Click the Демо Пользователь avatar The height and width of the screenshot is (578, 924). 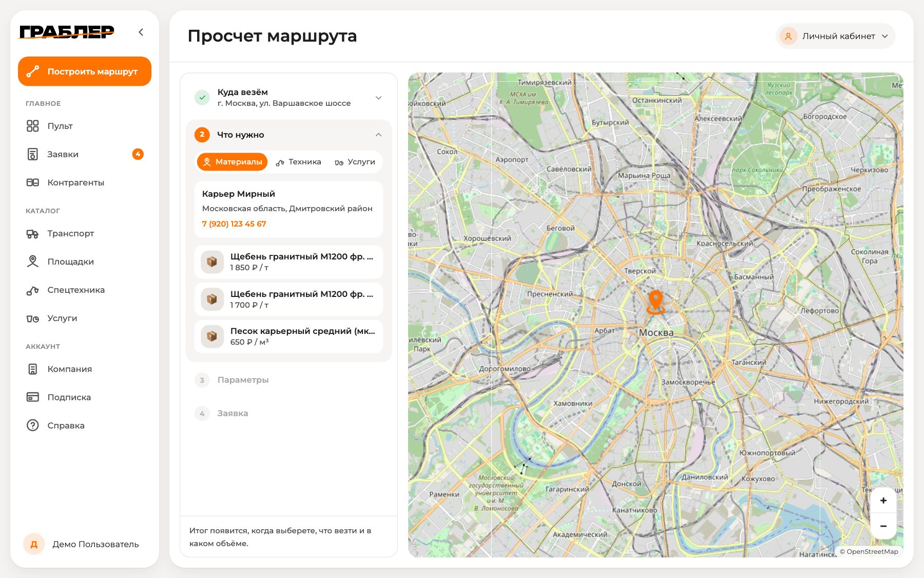pos(34,544)
